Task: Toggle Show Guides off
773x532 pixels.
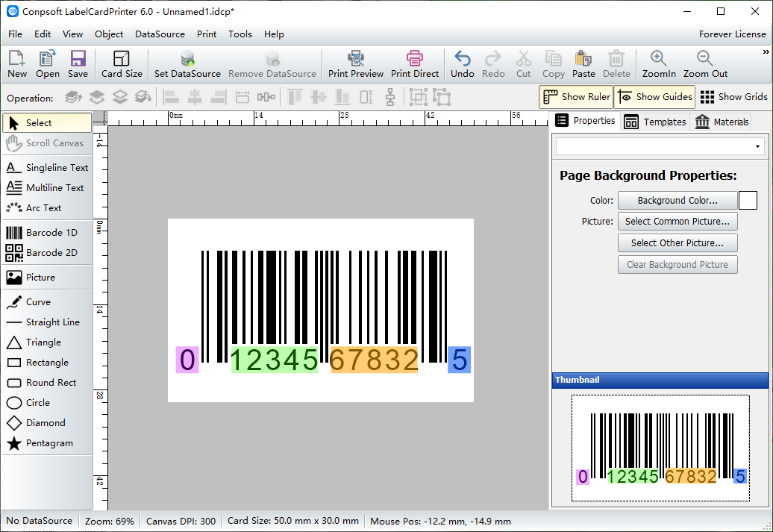Action: click(x=654, y=97)
